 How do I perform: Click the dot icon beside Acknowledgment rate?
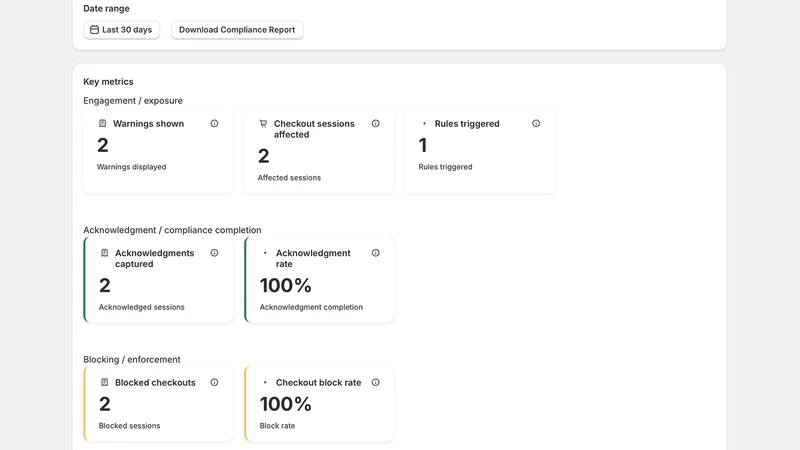tap(265, 253)
